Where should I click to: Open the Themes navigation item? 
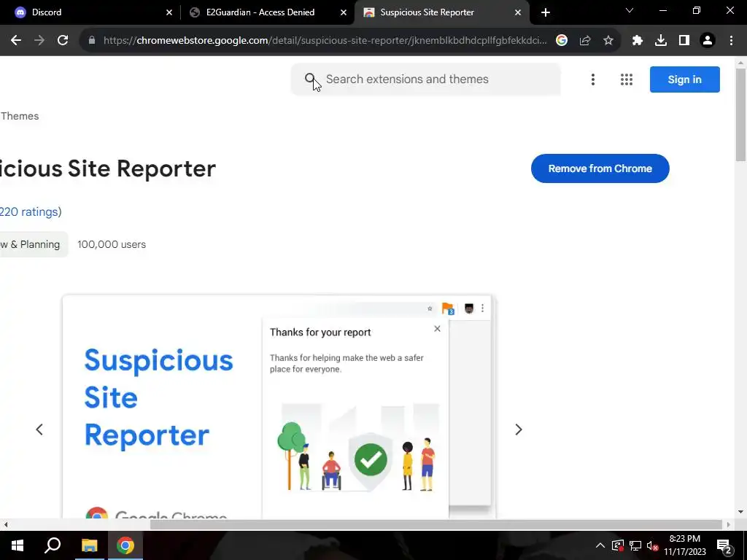coord(20,116)
